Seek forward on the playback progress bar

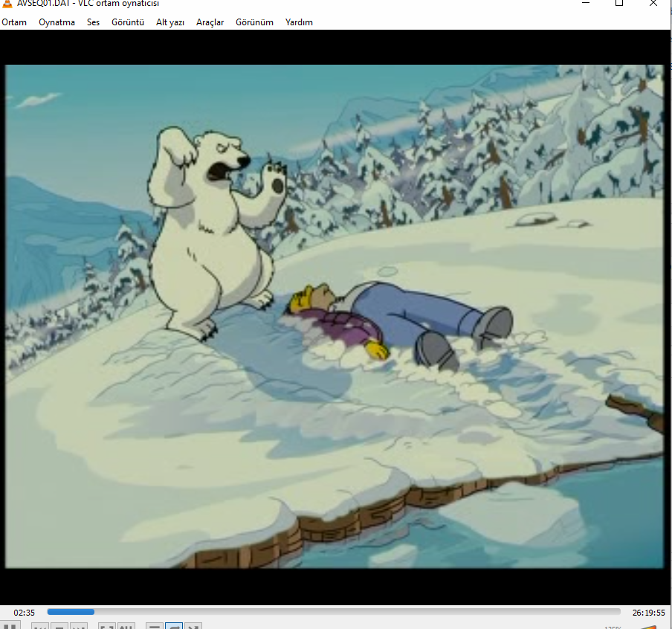(x=334, y=612)
